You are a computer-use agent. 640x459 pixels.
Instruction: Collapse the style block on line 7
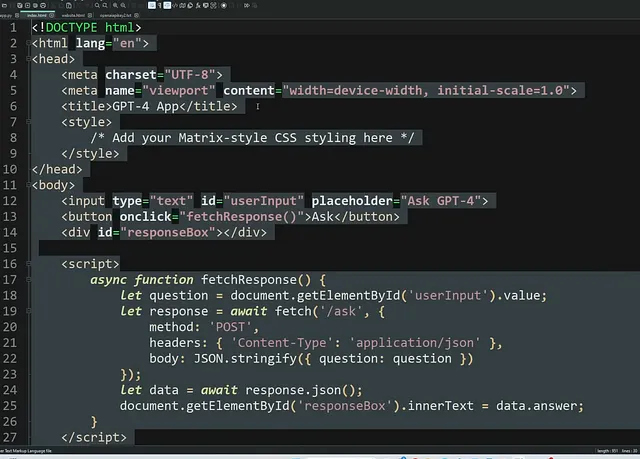(29, 121)
